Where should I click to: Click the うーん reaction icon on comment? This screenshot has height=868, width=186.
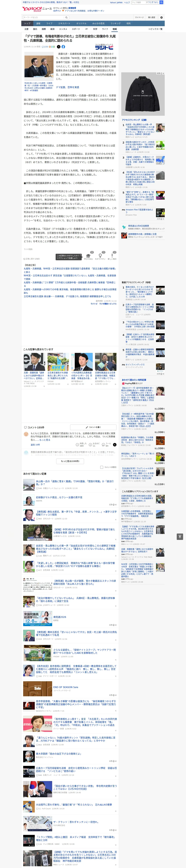click(x=104, y=445)
